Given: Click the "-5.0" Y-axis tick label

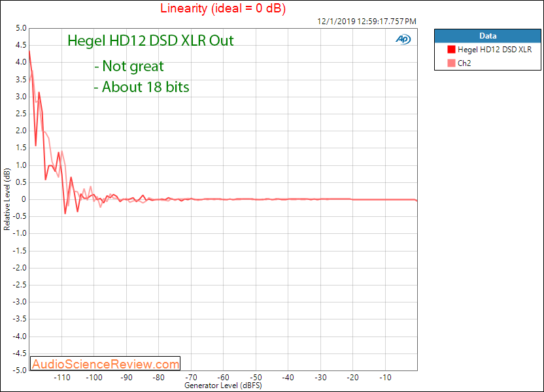Looking at the screenshot, I should (x=20, y=370).
